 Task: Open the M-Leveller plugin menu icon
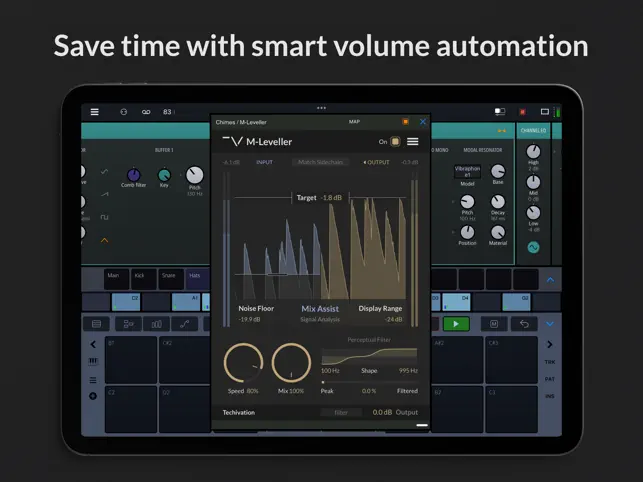tap(413, 142)
